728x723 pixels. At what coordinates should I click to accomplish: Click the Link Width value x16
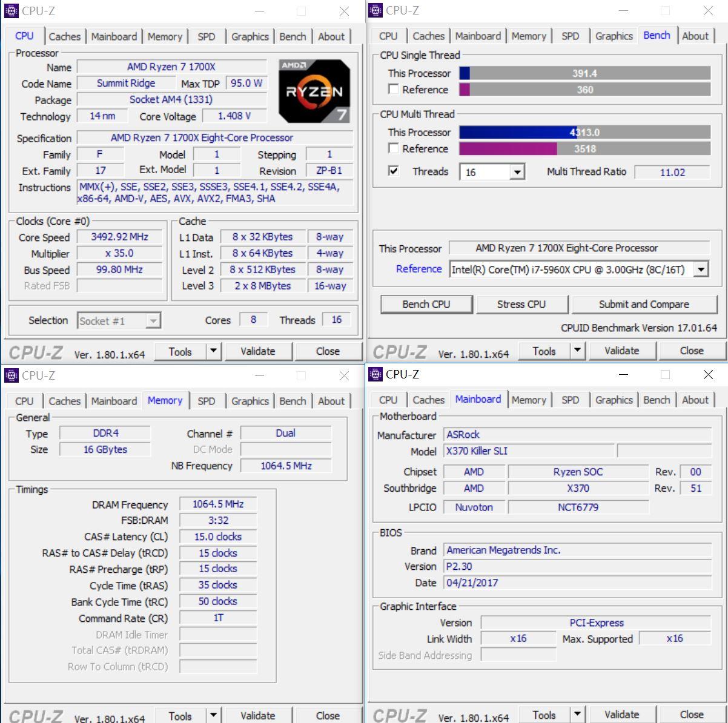tap(518, 638)
